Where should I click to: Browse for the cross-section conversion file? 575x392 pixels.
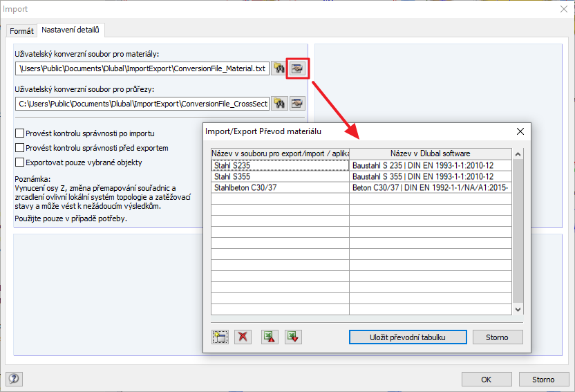[279, 104]
